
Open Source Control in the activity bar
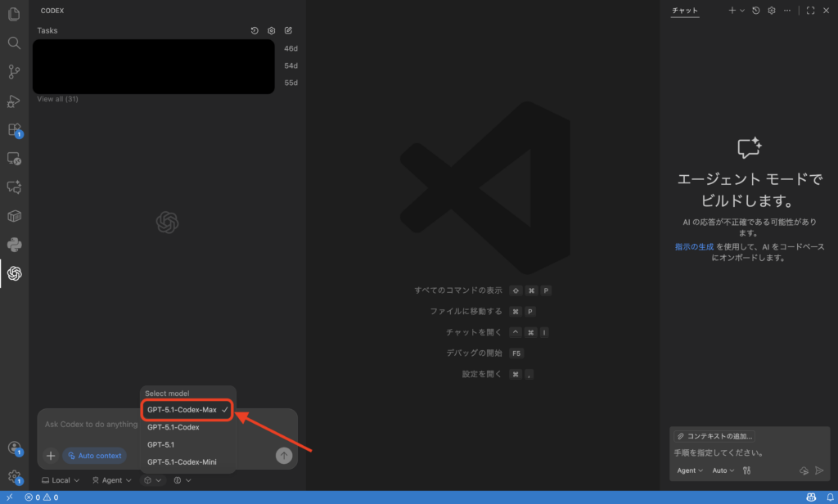click(x=14, y=72)
